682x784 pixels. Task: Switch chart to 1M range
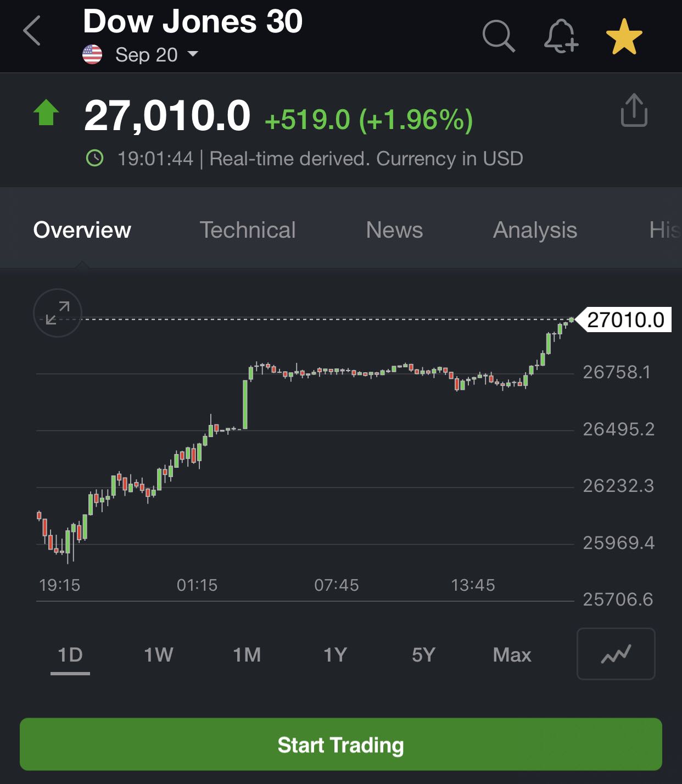(247, 655)
